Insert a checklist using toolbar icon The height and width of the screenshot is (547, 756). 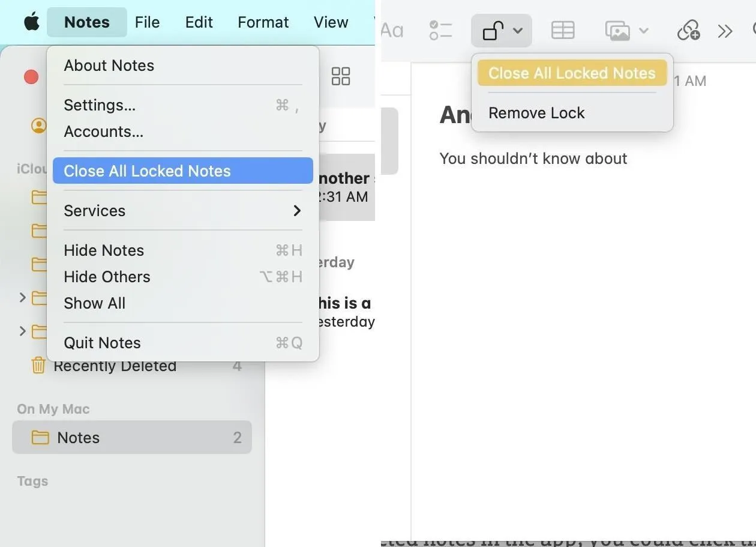(x=441, y=30)
